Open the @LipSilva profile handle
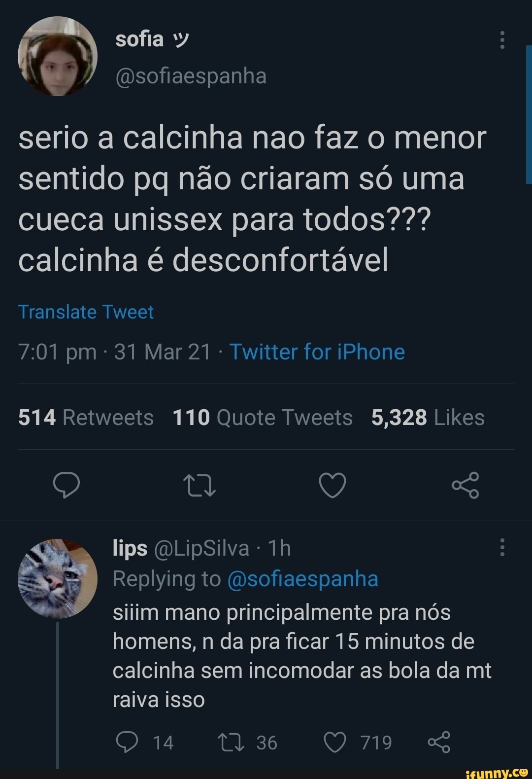 (x=201, y=548)
